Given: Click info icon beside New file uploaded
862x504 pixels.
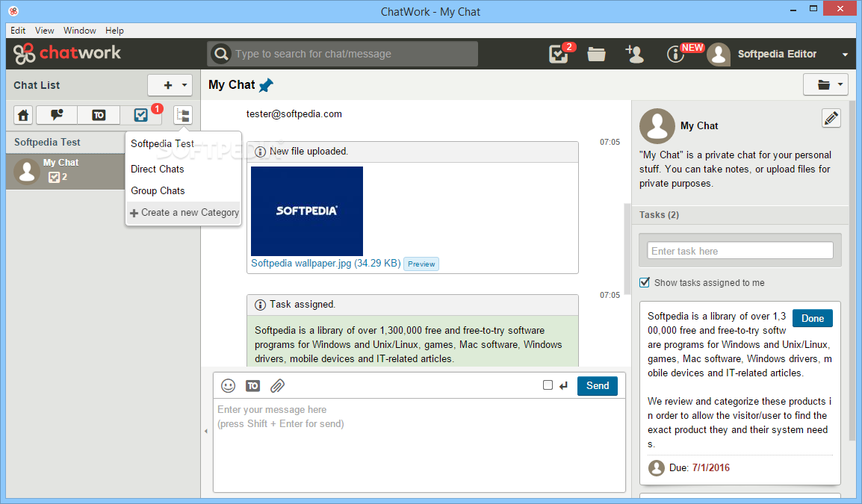Looking at the screenshot, I should coord(260,152).
